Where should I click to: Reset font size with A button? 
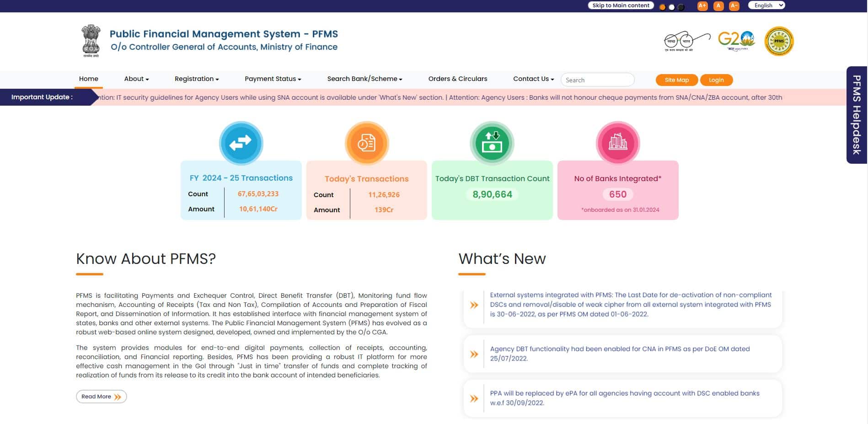pos(718,6)
